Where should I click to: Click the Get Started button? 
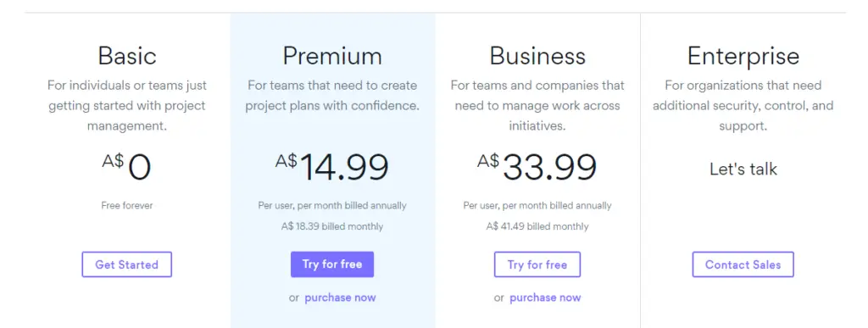tap(127, 264)
